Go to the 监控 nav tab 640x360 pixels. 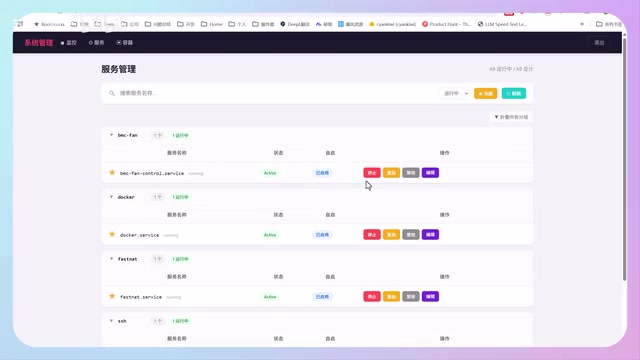pyautogui.click(x=69, y=42)
